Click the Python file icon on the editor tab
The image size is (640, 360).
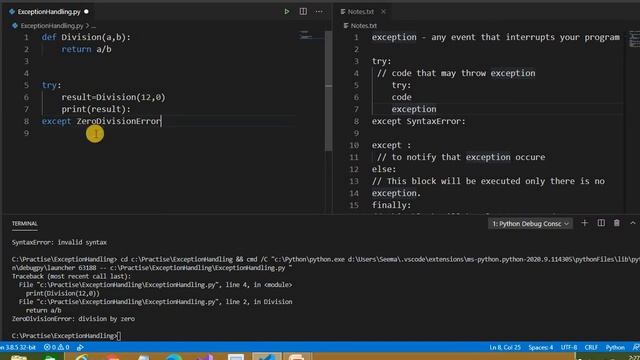[12, 12]
